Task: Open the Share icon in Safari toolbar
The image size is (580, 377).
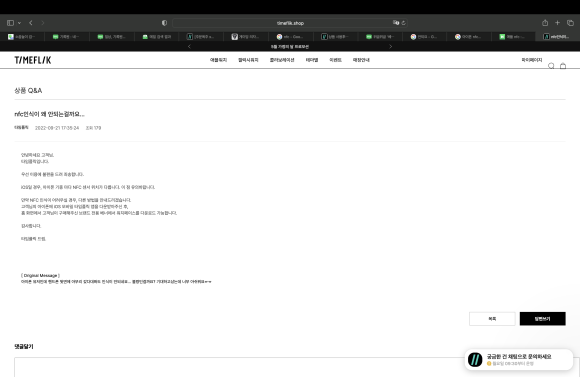Action: 545,23
